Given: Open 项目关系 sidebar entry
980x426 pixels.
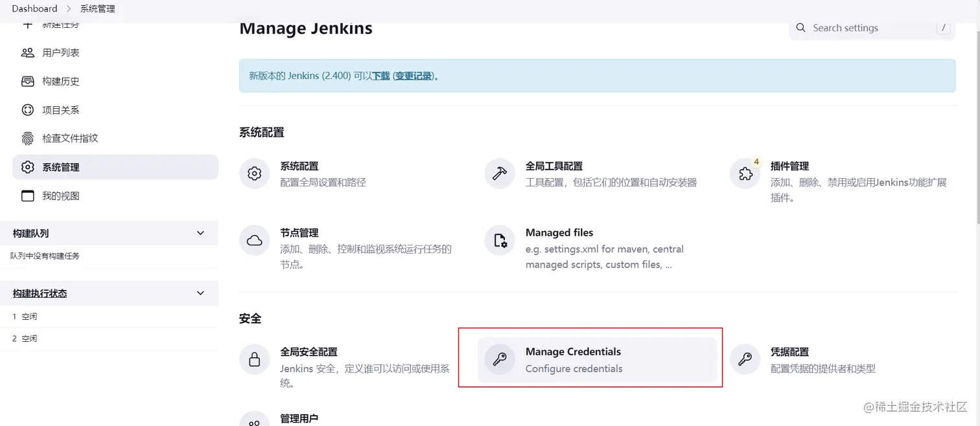Looking at the screenshot, I should click(115, 109).
